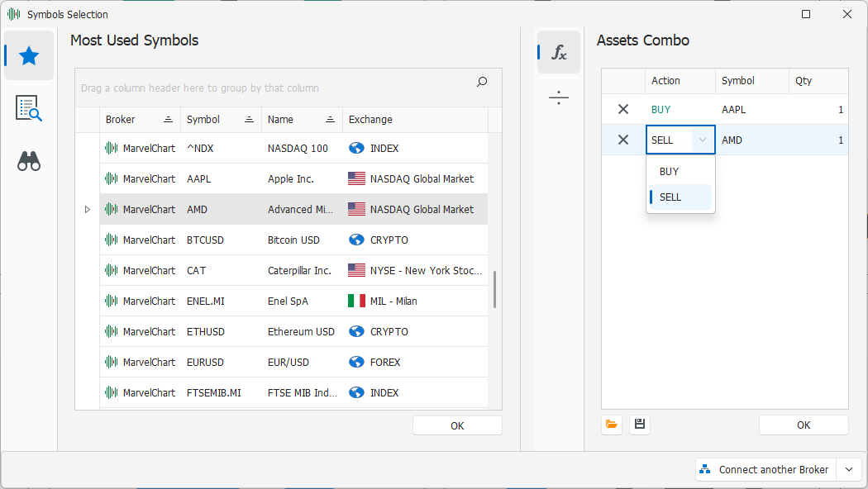Open the binoculars lookup sidebar icon

point(29,161)
